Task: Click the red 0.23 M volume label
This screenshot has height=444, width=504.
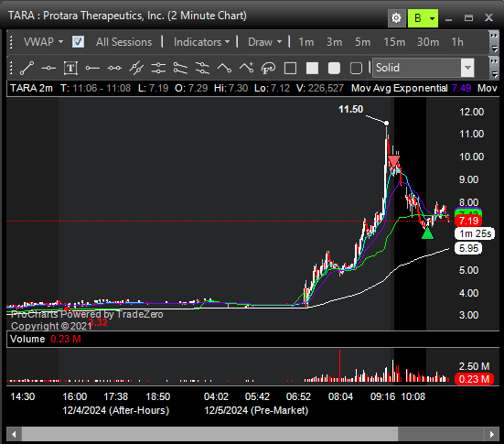Action: [474, 379]
